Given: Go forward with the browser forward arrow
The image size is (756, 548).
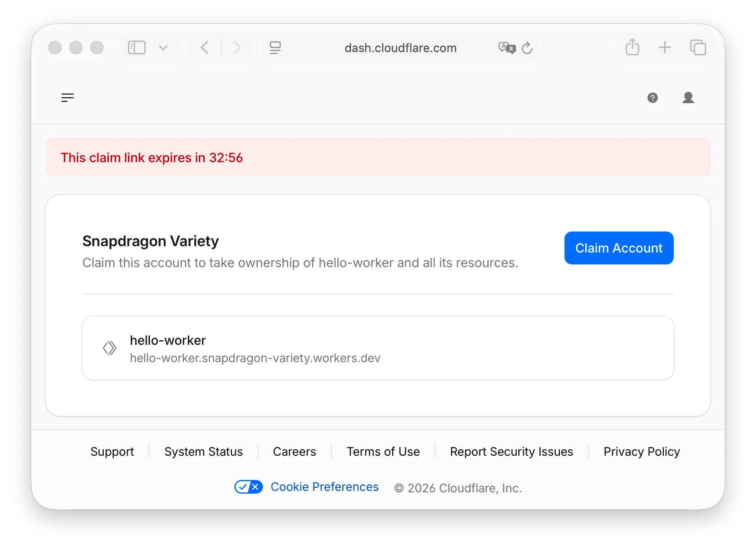Looking at the screenshot, I should point(236,47).
